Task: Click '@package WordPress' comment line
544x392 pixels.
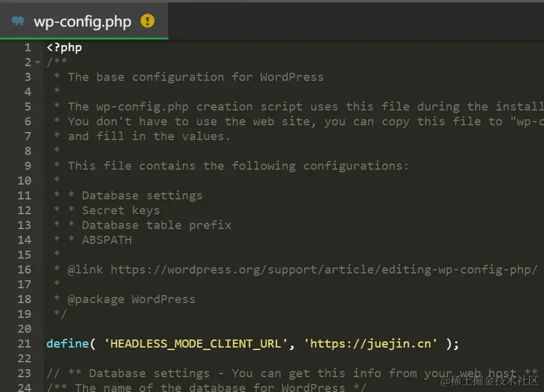Action: (x=132, y=299)
